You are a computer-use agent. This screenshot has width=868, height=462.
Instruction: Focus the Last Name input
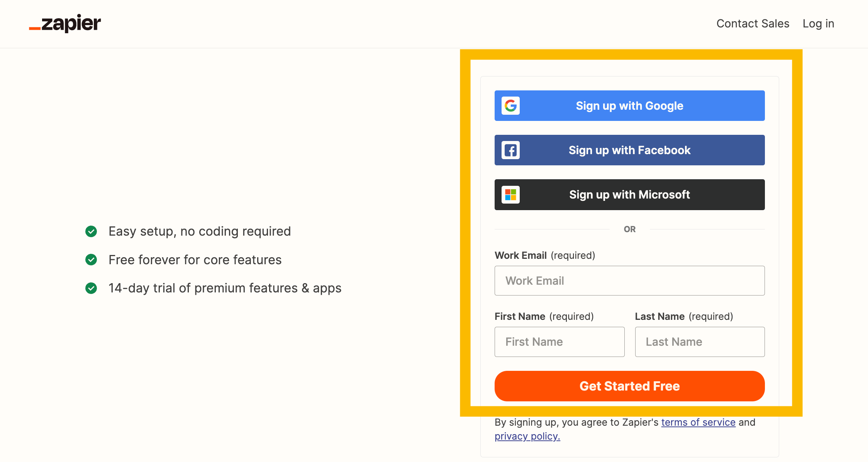(700, 342)
